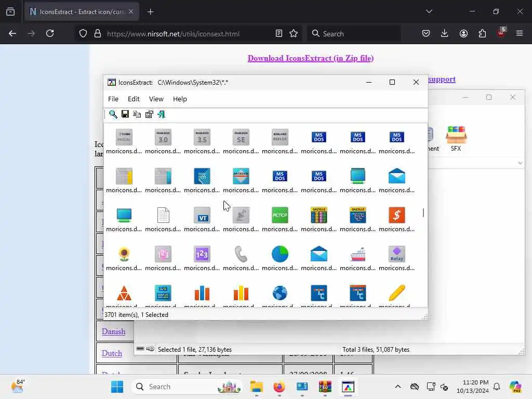Screen dimensions: 532x399
Task: Click the IconsExtract list vertical scrollbar thumb
Action: [423, 212]
